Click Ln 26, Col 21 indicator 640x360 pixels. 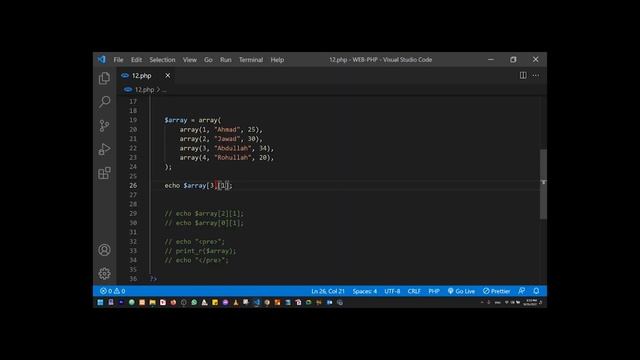click(328, 291)
